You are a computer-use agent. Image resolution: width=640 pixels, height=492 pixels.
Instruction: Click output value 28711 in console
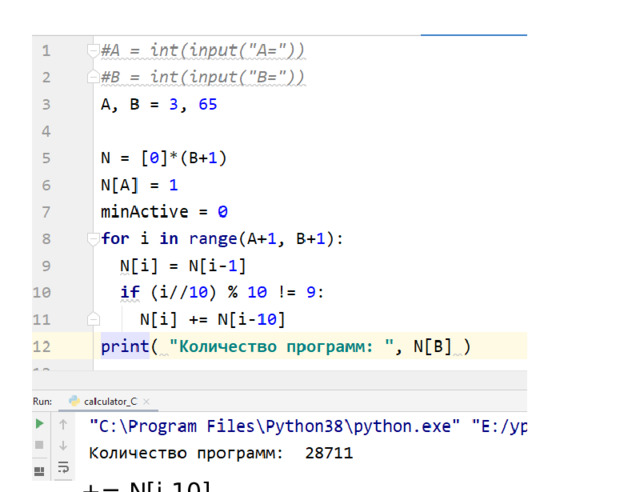[329, 453]
